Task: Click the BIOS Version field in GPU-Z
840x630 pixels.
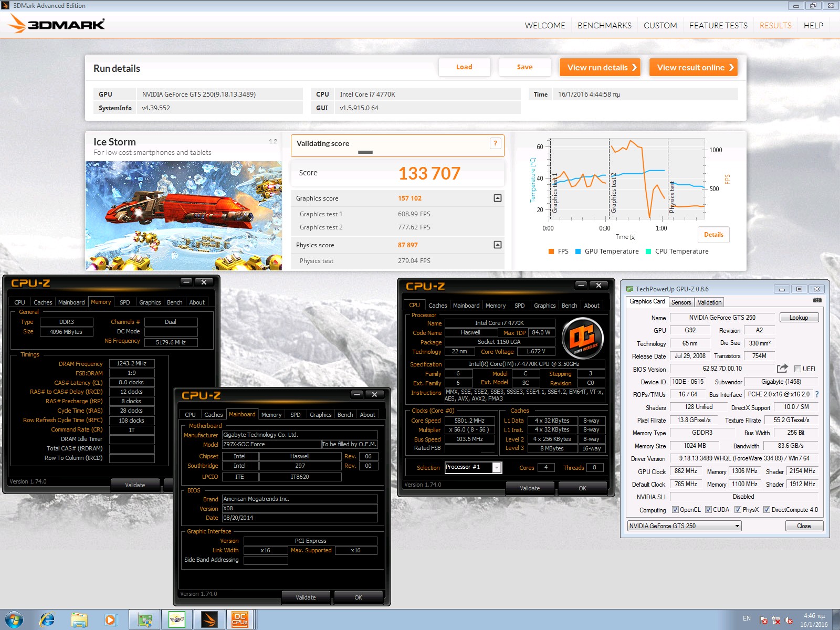Action: (722, 369)
